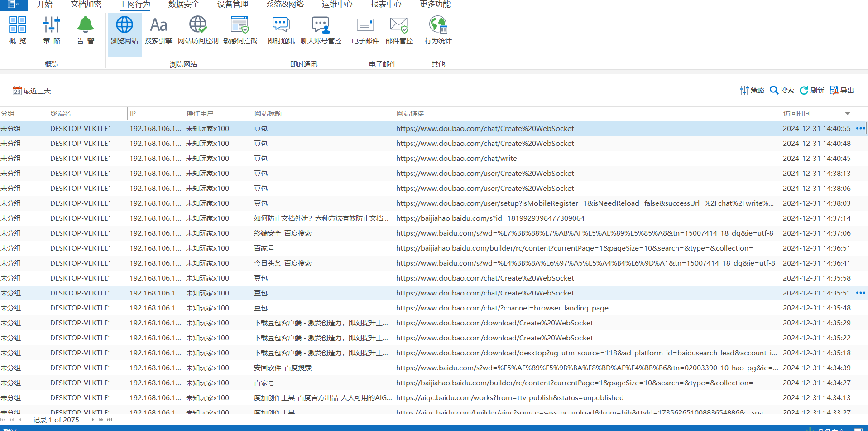
Task: Open the baijiahao.baidu.com article link row
Action: point(490,218)
